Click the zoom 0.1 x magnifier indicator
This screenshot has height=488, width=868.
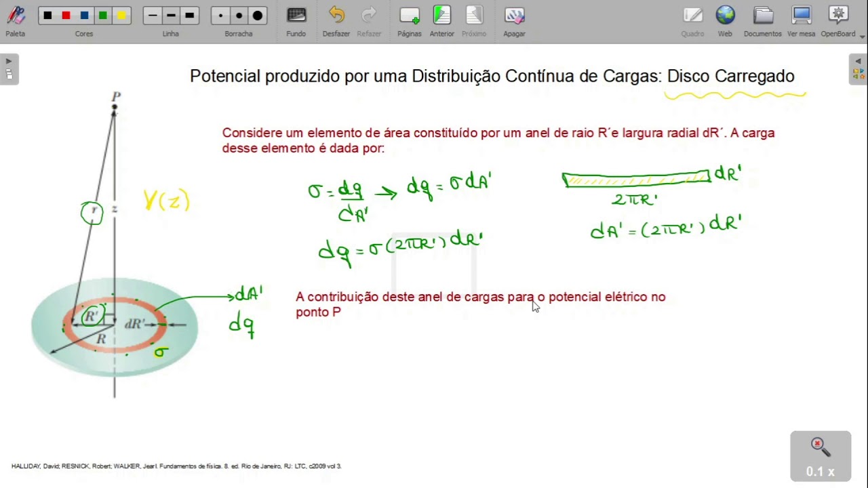pos(820,455)
